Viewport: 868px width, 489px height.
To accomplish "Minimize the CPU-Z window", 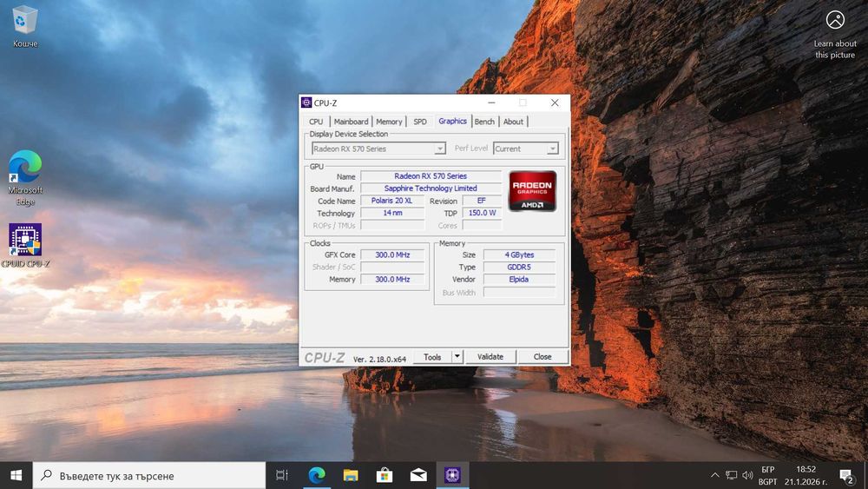I will 491,102.
